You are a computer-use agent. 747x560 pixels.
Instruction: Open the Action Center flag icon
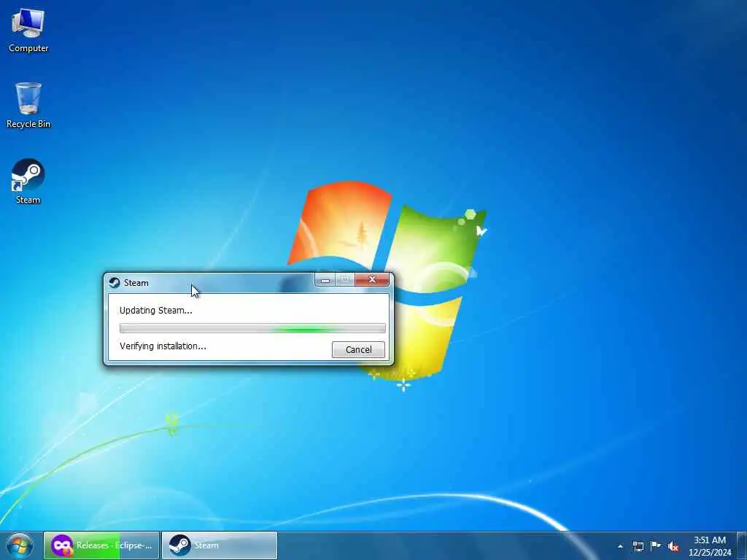tap(656, 546)
